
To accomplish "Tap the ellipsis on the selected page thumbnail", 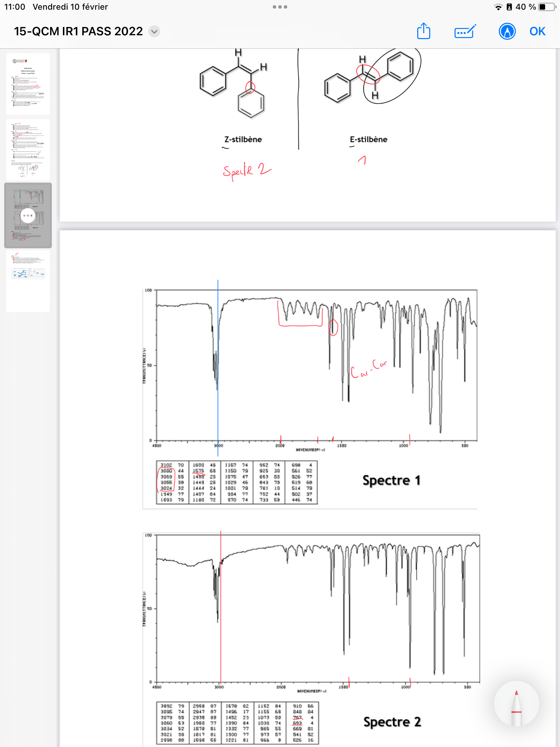I will (x=28, y=215).
